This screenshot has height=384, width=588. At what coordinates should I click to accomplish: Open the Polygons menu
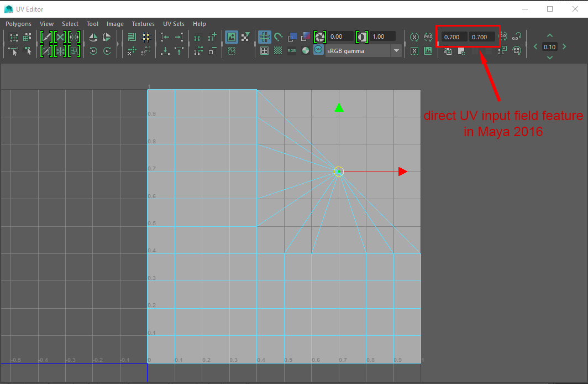[18, 24]
